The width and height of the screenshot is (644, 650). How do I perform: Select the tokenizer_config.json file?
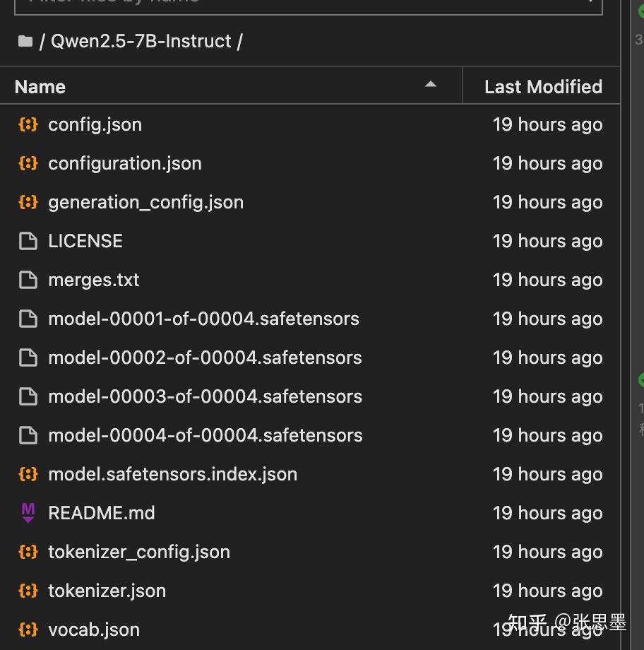click(139, 552)
